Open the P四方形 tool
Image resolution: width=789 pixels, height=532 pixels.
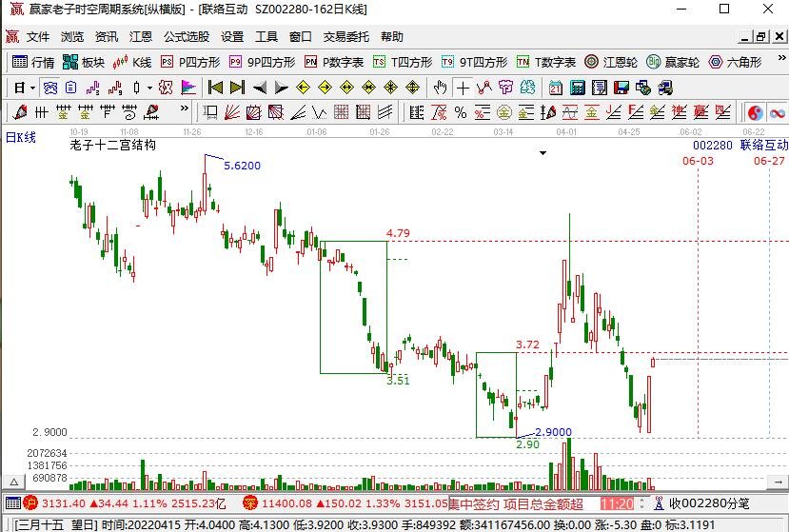(190, 62)
